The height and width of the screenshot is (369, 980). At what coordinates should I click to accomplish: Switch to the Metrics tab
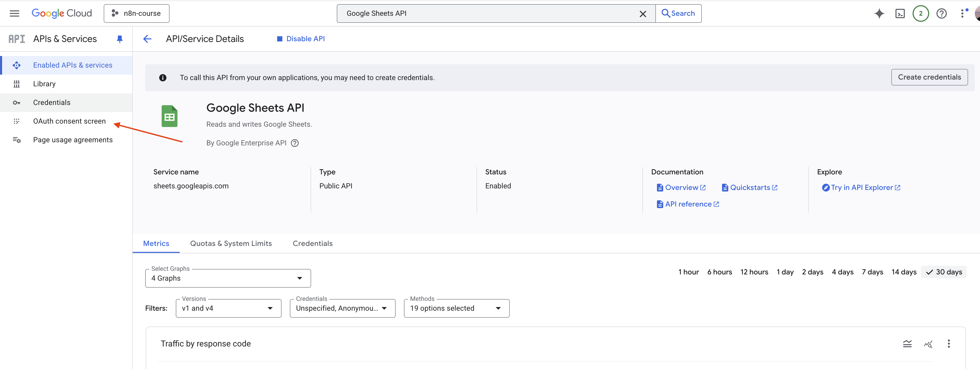[156, 244]
